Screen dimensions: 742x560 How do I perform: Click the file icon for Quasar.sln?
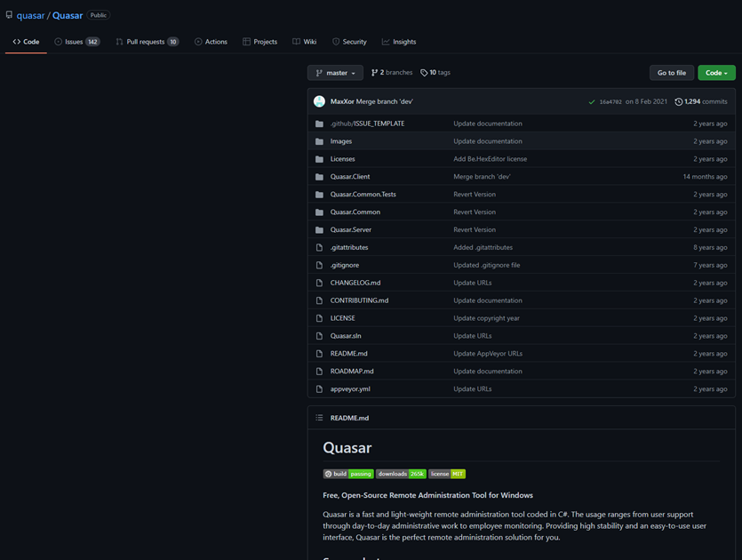point(319,336)
